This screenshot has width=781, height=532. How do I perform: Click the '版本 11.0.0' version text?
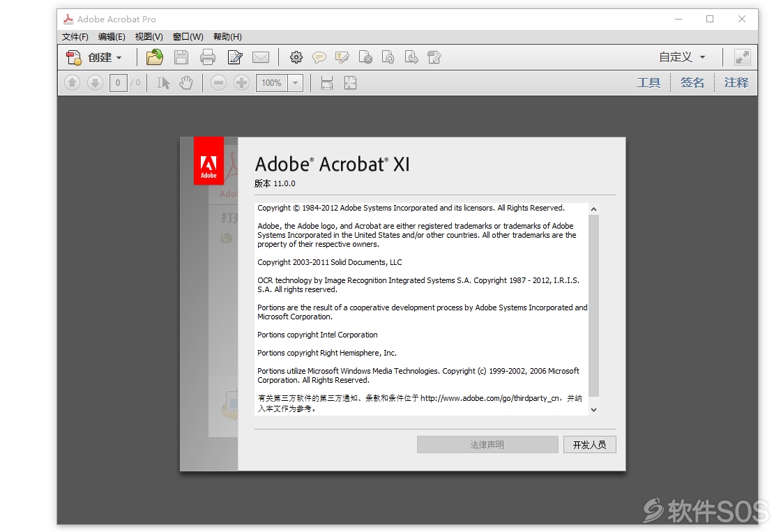tap(275, 183)
